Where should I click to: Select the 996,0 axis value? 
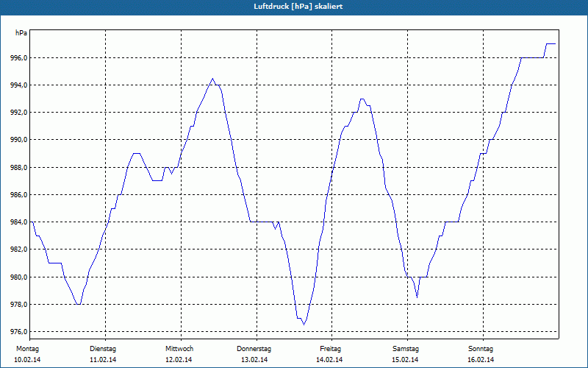(19, 58)
